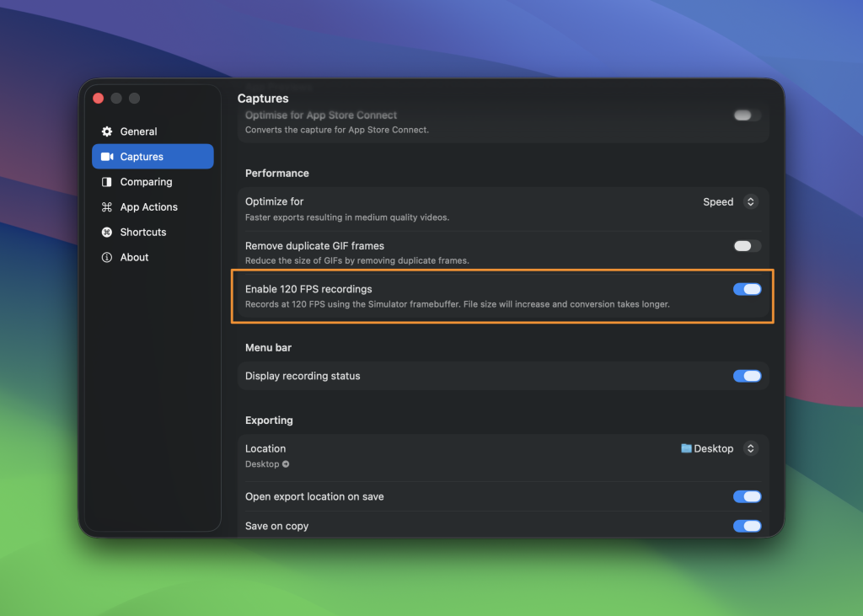Image resolution: width=863 pixels, height=616 pixels.
Task: Disable Enable 120 FPS recordings
Action: point(747,288)
